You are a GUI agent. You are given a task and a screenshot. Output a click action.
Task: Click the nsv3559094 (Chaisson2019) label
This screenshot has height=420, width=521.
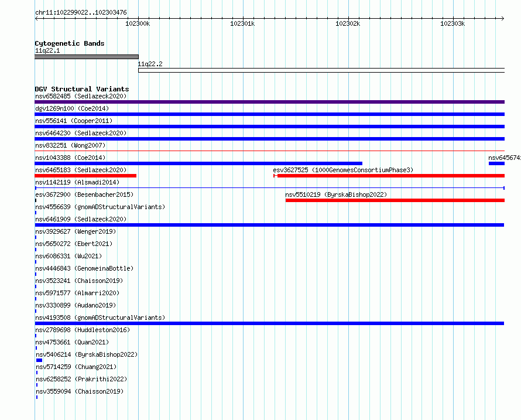[x=80, y=391]
